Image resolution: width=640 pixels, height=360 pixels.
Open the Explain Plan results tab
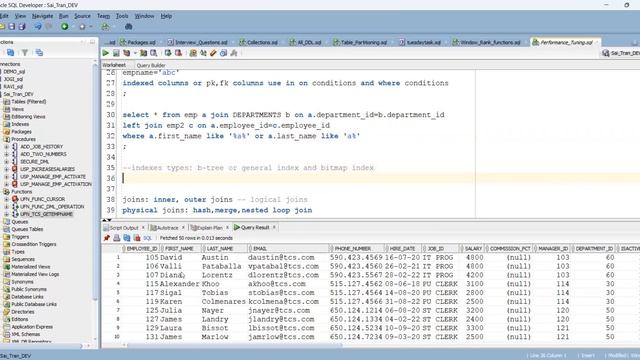207,228
